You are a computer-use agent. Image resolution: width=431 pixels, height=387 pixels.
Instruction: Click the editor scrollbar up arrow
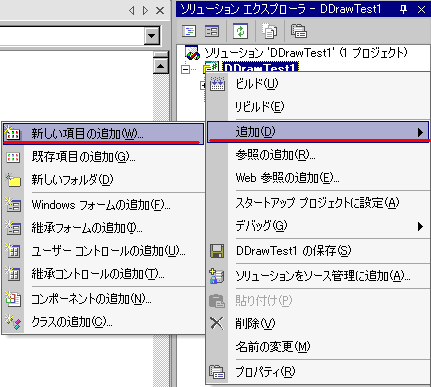(x=161, y=66)
